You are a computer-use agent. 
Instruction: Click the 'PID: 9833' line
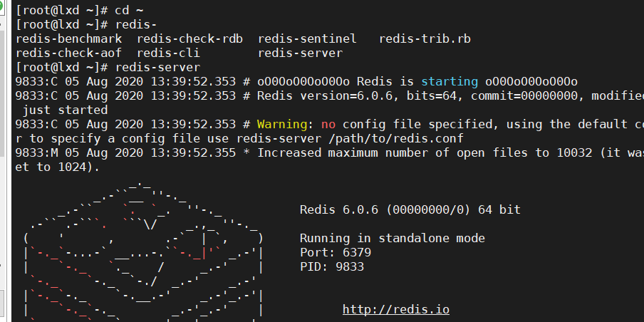tap(332, 266)
